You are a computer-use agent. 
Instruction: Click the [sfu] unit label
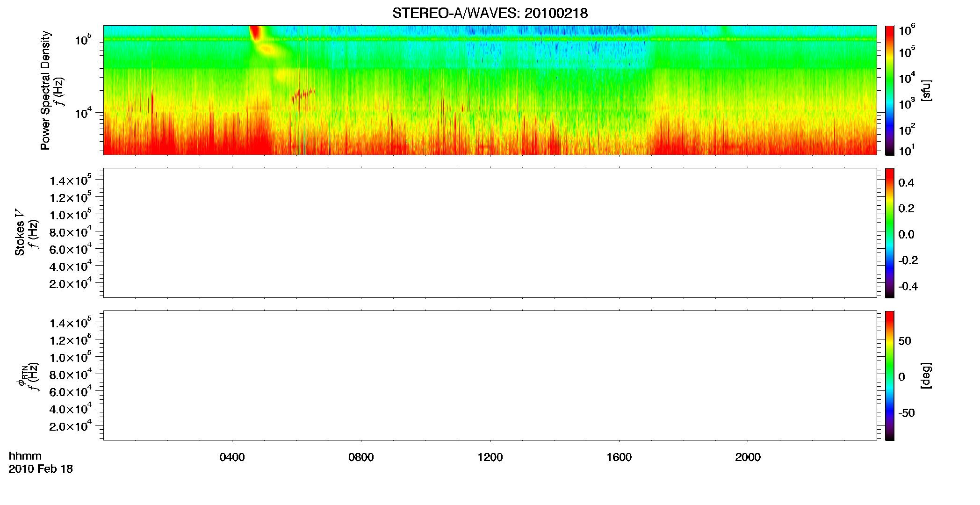(926, 90)
